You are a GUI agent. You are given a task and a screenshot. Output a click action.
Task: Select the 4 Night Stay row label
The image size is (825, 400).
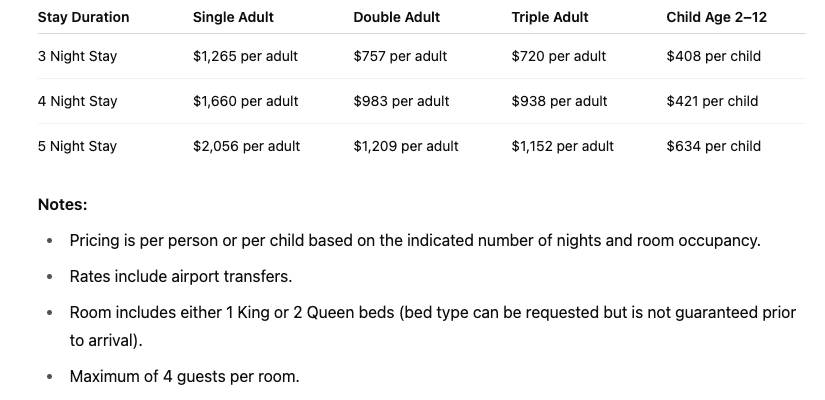[x=77, y=101]
